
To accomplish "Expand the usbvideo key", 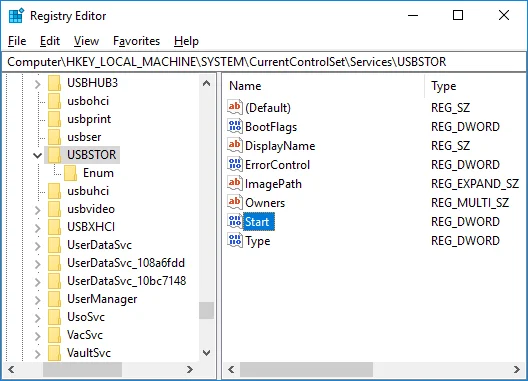I will [37, 210].
